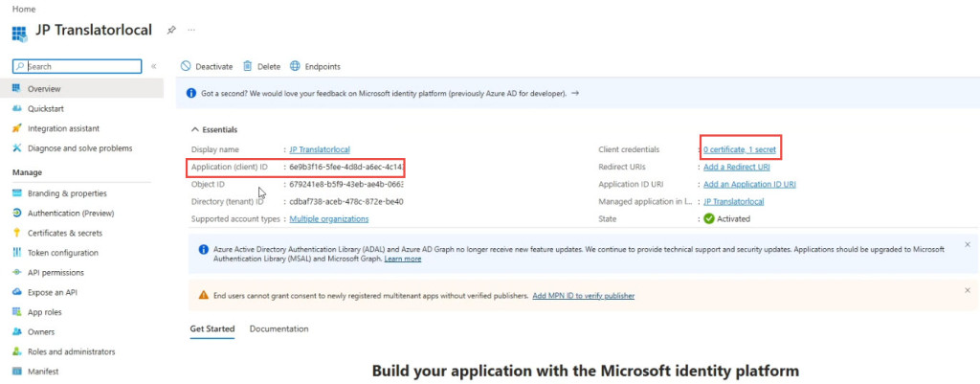Click the Delete trash icon
This screenshot has height=384, width=980.
tap(248, 66)
